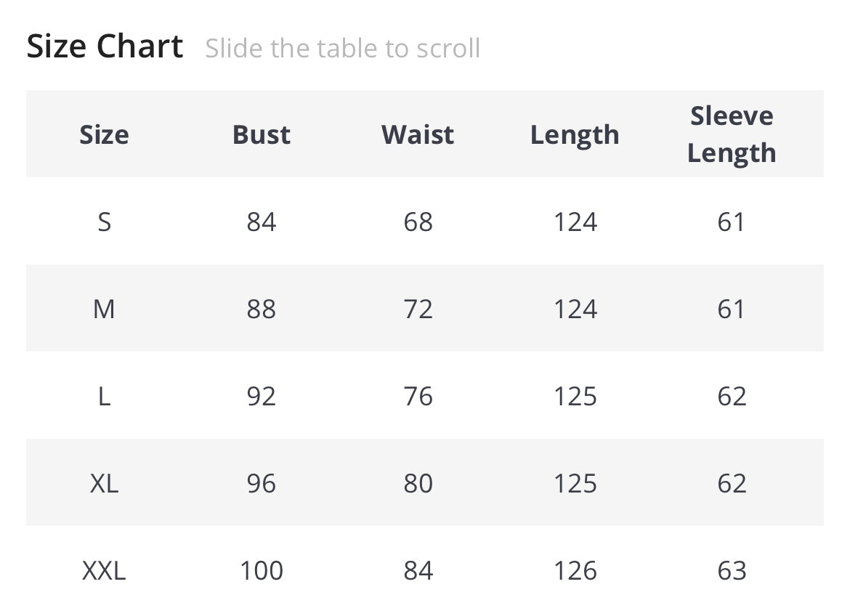Screen dimensions: 850x616
Task: Click the XXL size row label
Action: 104,570
